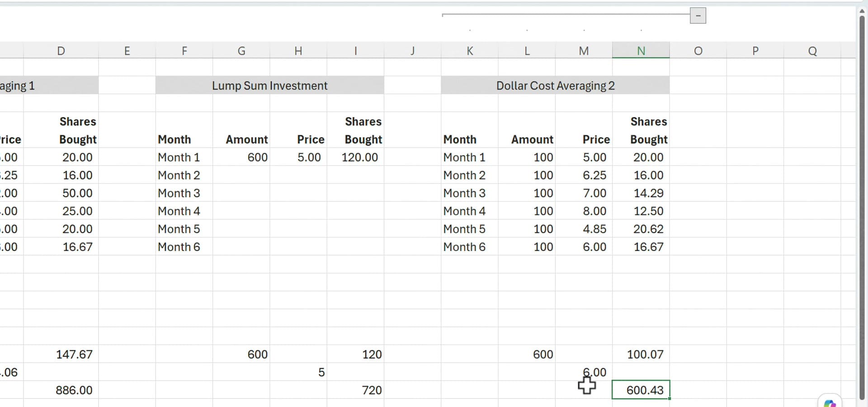Select column O header
Viewport: 868px width, 407px height.
point(698,51)
